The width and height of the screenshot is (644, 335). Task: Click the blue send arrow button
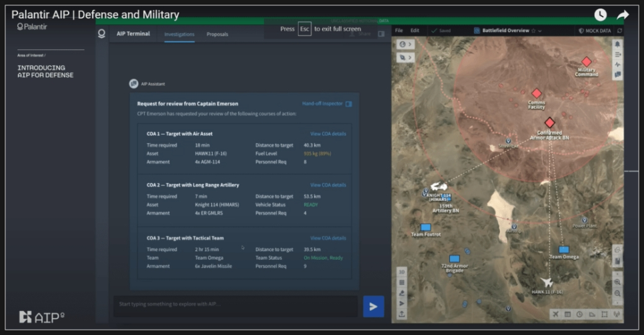point(373,306)
